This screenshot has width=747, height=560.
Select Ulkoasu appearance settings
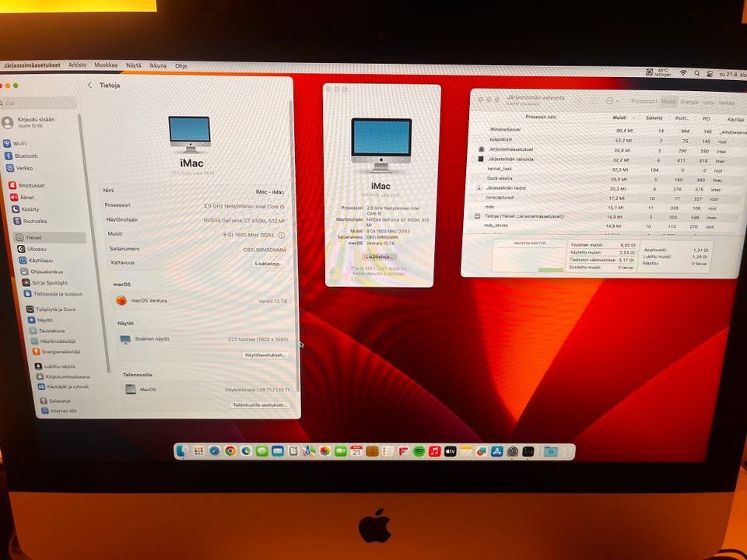point(31,249)
